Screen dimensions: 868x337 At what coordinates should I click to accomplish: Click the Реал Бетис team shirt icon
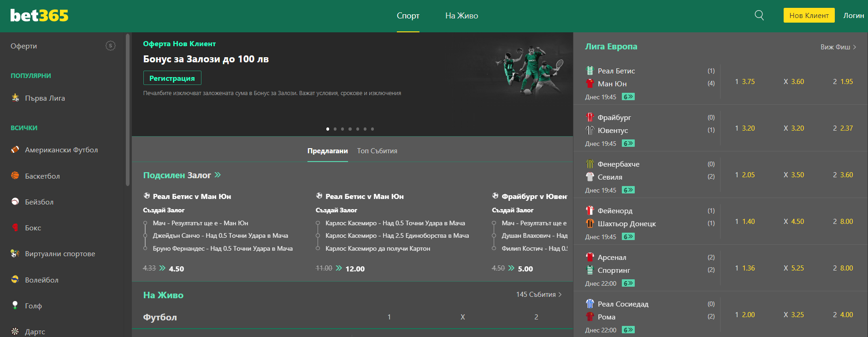[x=590, y=71]
